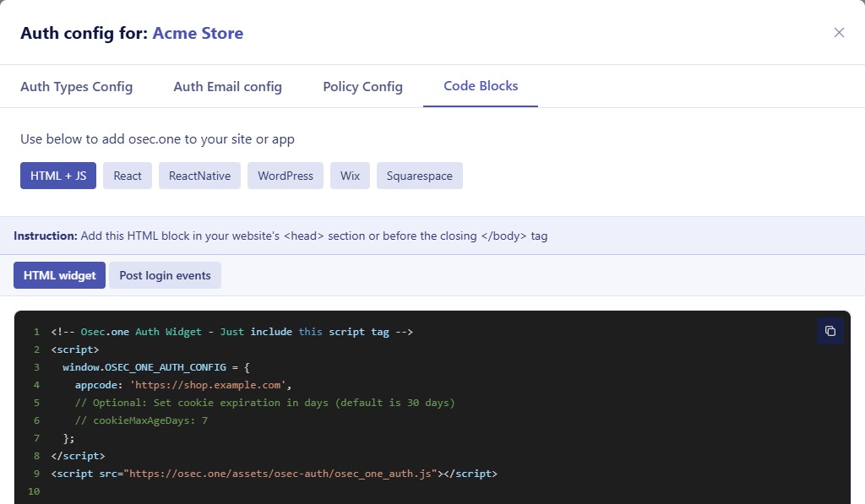The image size is (865, 504).
Task: Select the React platform option
Action: pyautogui.click(x=128, y=176)
